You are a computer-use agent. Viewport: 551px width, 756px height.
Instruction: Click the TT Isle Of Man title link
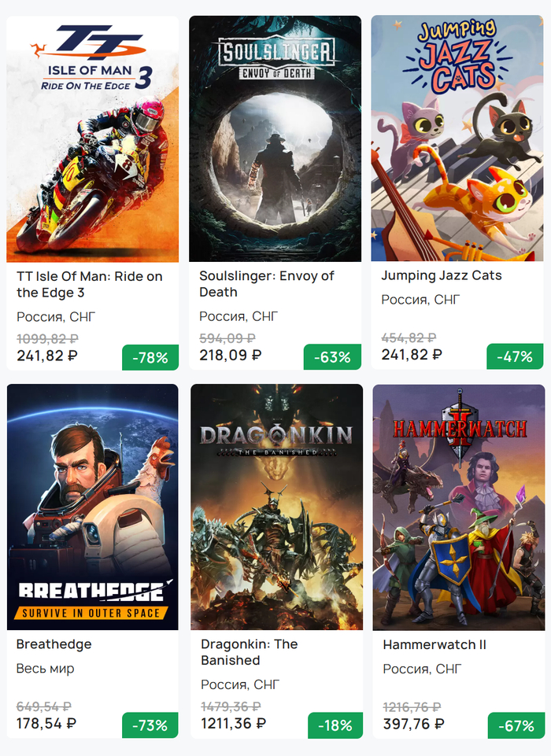pyautogui.click(x=89, y=284)
